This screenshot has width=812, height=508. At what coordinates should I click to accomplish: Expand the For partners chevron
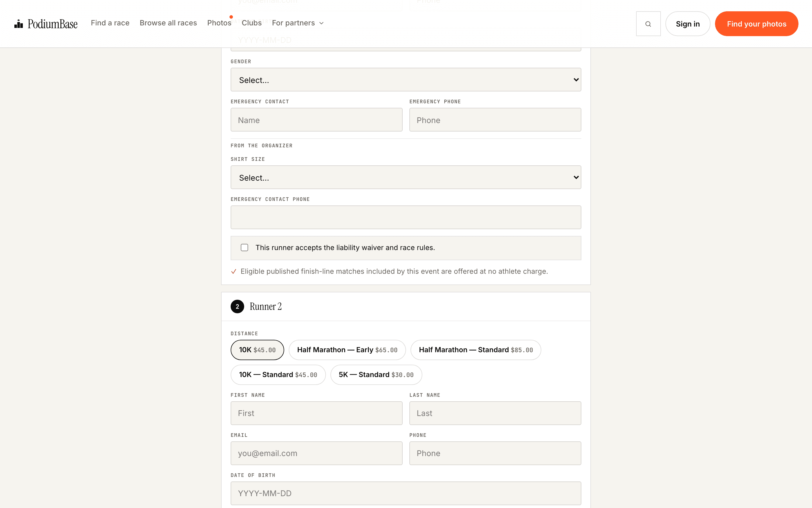321,23
